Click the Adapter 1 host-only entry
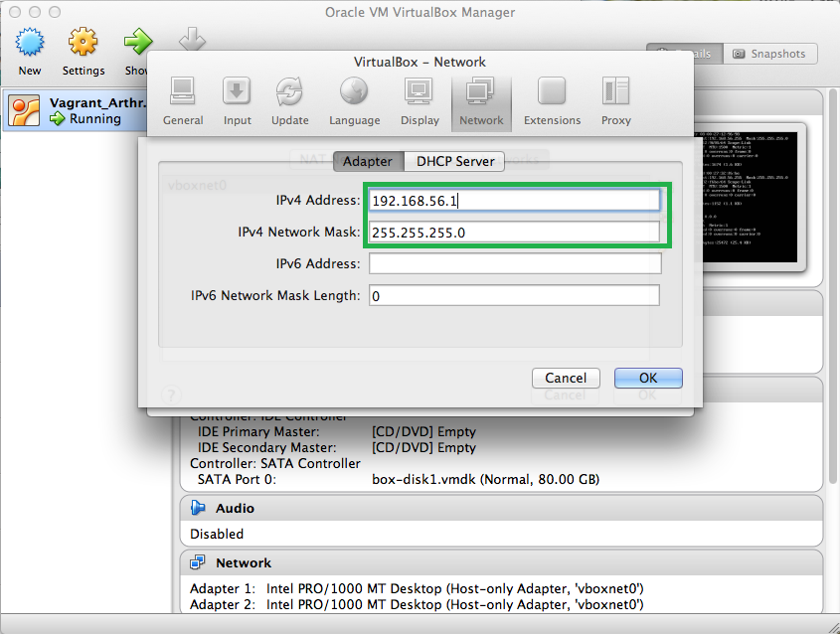 417,588
